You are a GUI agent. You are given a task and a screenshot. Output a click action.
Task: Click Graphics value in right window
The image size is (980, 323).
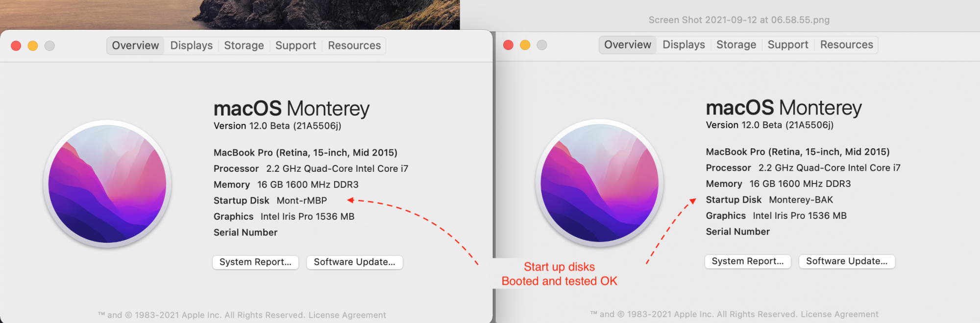tap(800, 216)
